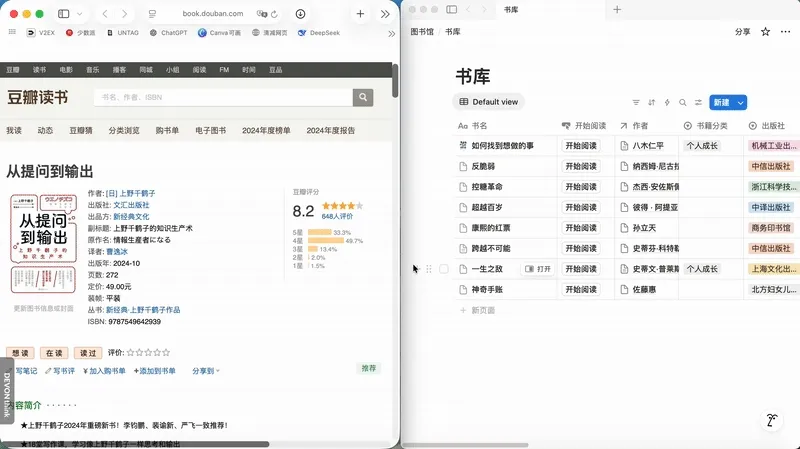800x449 pixels.
Task: Click publisher link 文汇出版社
Action: tap(131, 205)
